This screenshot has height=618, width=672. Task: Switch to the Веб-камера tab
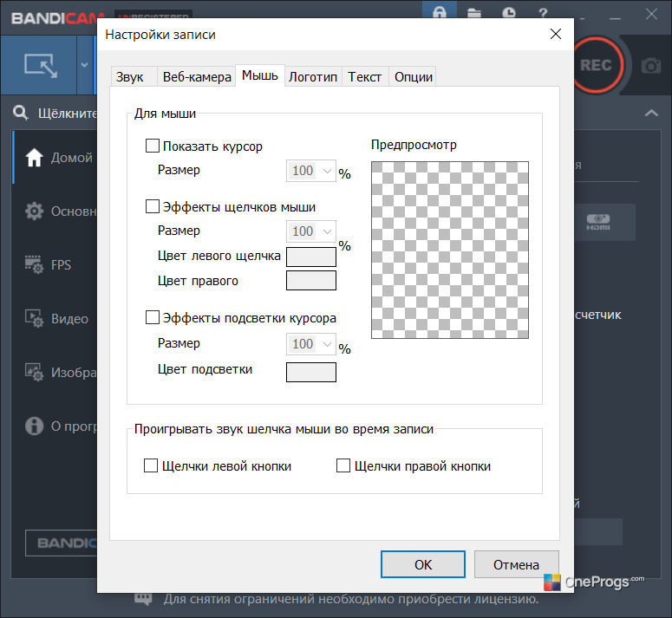coord(197,76)
